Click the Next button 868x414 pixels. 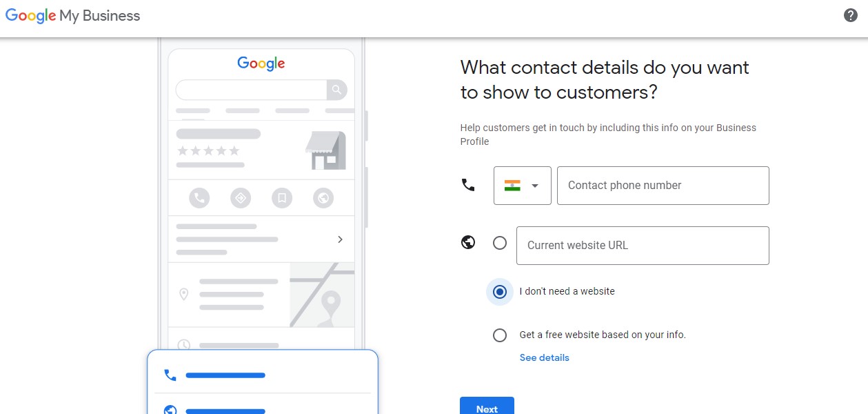(487, 407)
